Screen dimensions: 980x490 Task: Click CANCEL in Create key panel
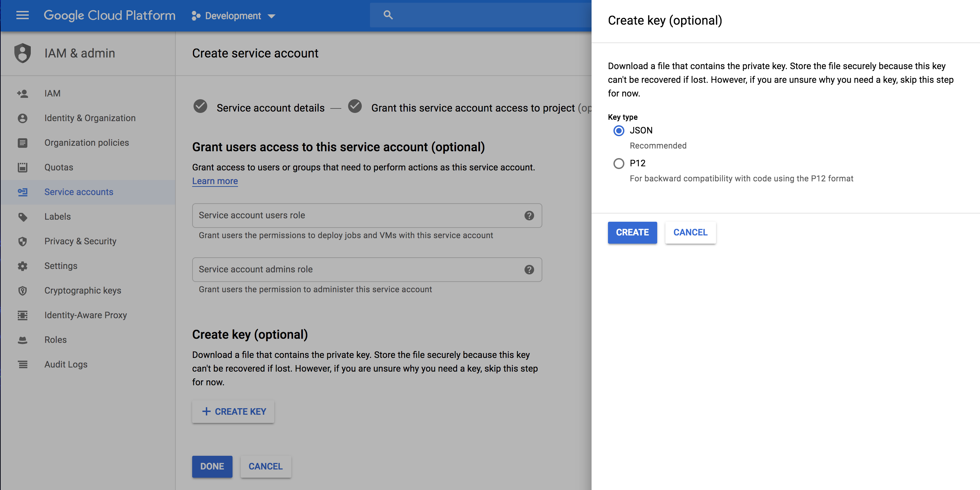point(690,232)
